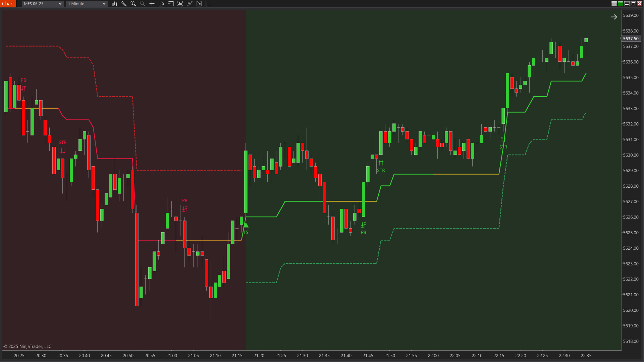Click the chart trader toolbar icon

pos(180,4)
